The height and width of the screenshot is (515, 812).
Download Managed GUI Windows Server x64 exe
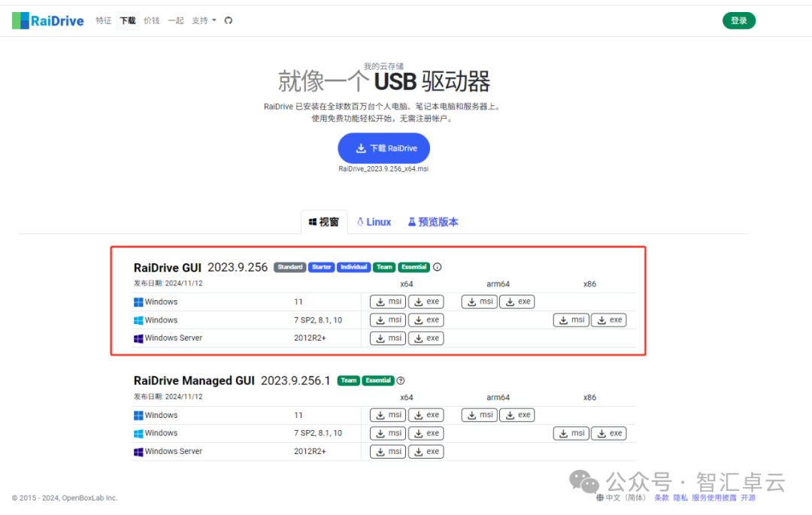coord(426,451)
